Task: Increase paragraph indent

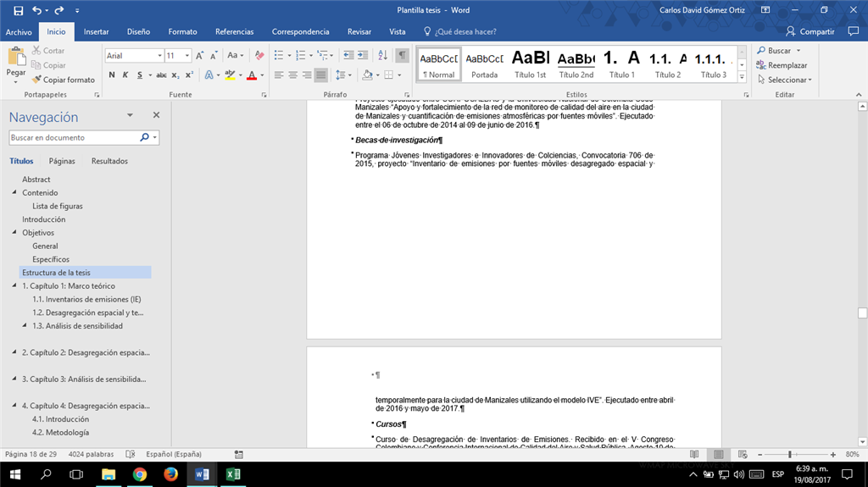Action: (x=363, y=55)
